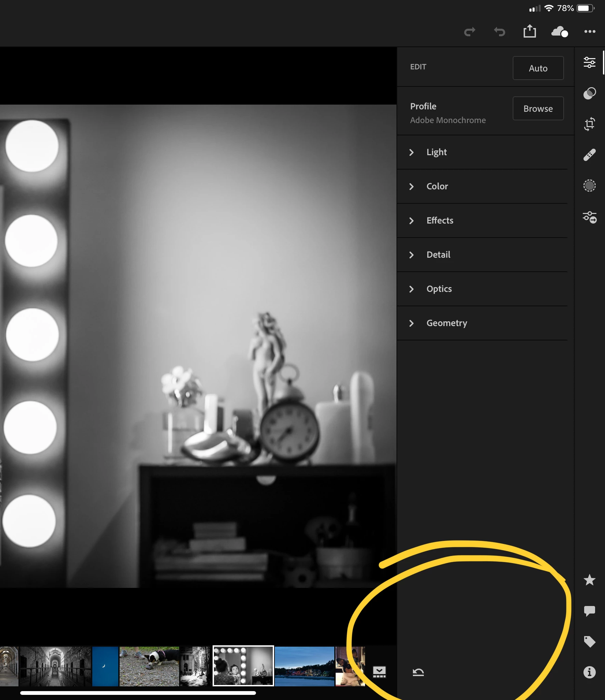Image resolution: width=605 pixels, height=700 pixels.
Task: Click the Color section label
Action: 437,186
